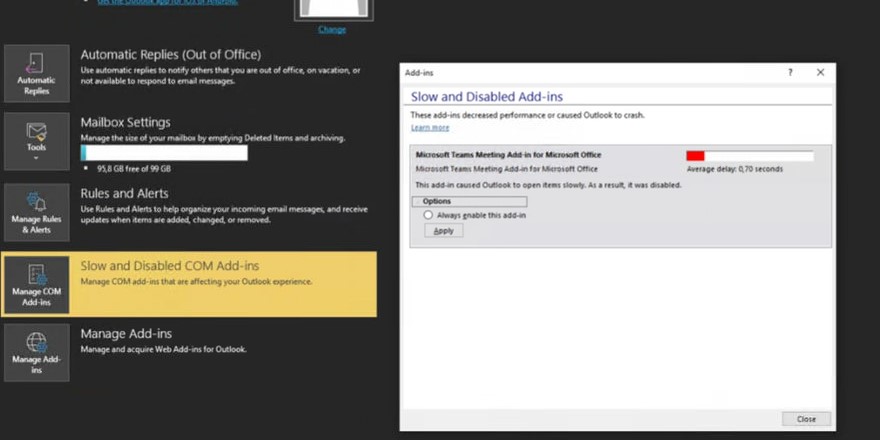Viewport: 880px width, 440px height.
Task: Open the Manage Add-ins web button
Action: (x=36, y=352)
